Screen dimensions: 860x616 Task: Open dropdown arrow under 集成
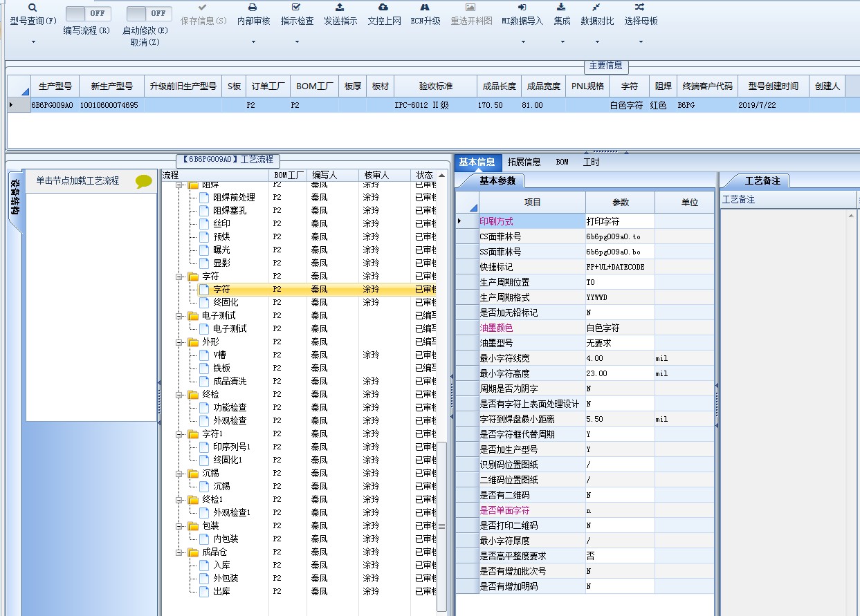[x=562, y=43]
